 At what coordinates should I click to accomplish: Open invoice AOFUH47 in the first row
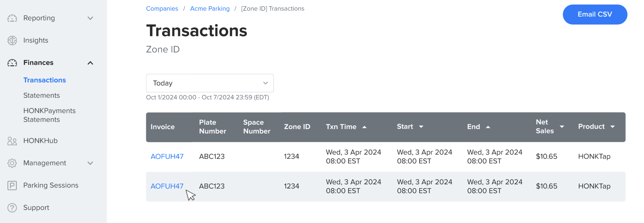click(x=167, y=156)
